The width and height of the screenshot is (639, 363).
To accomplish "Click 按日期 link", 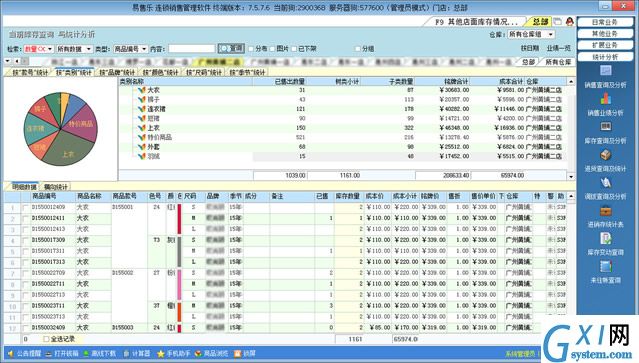I will (x=530, y=48).
